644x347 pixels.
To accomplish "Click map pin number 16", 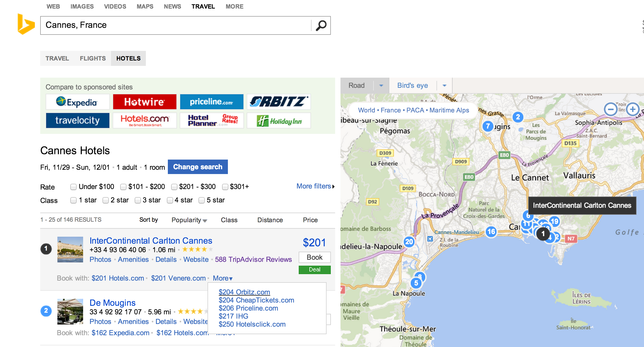I will click(491, 232).
